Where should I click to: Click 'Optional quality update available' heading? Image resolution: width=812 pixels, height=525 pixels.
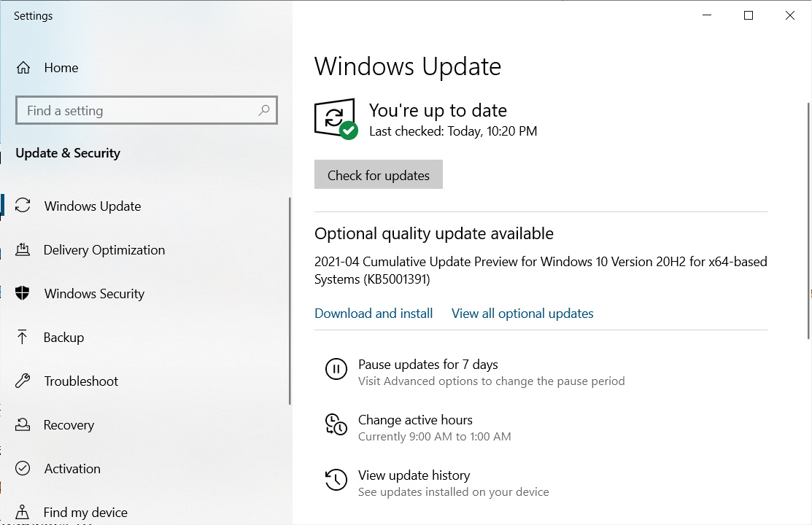434,233
